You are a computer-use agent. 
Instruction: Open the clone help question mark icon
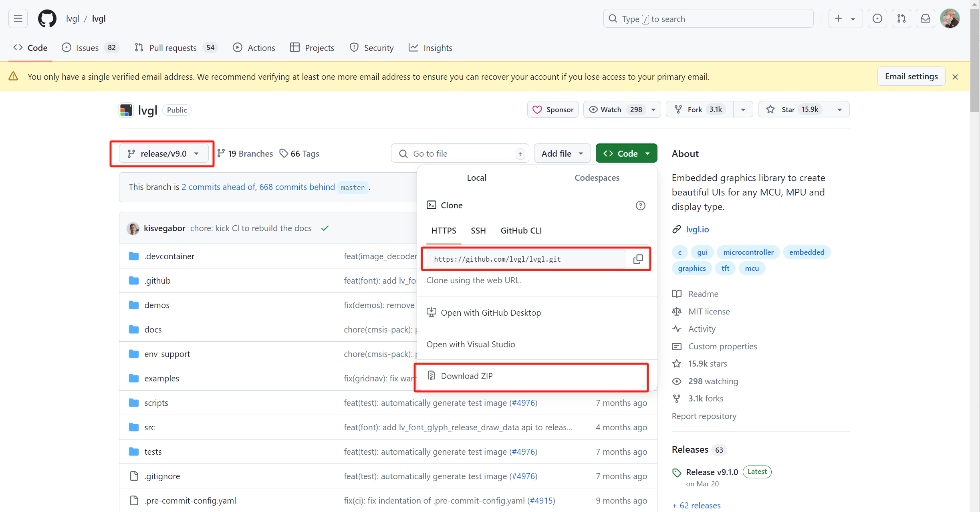point(640,206)
